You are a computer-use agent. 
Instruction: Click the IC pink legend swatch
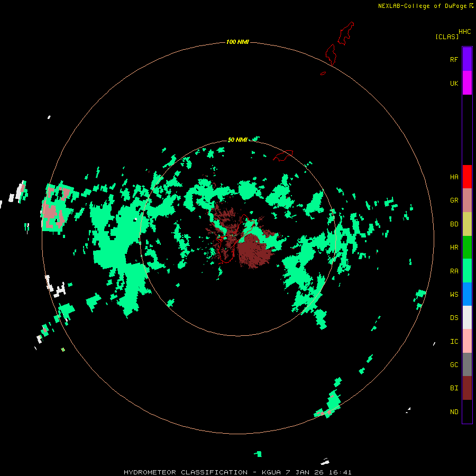467,341
